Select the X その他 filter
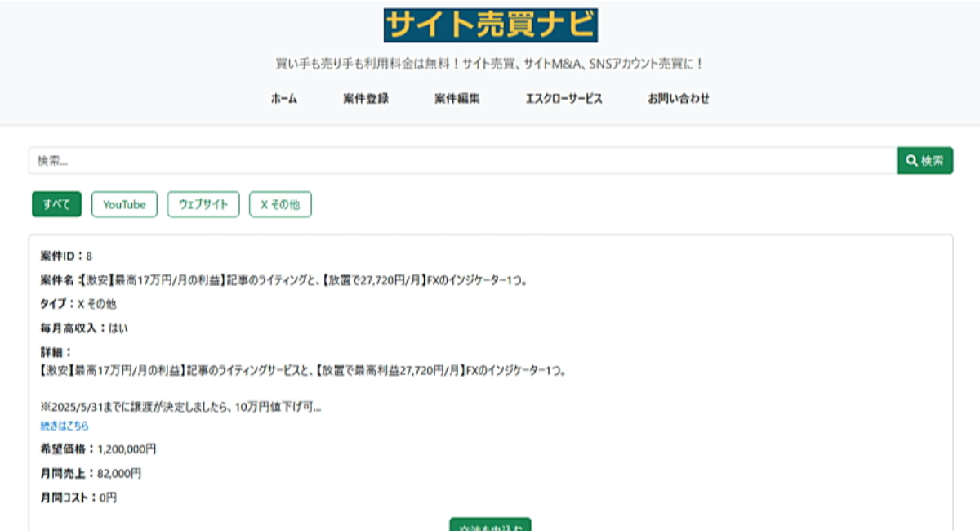Image resolution: width=980 pixels, height=531 pixels. [280, 204]
